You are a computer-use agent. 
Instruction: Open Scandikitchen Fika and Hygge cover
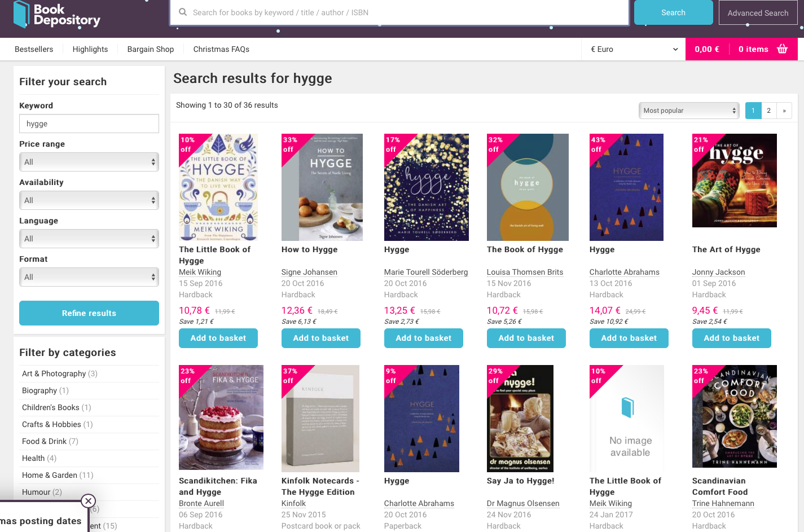coord(221,417)
